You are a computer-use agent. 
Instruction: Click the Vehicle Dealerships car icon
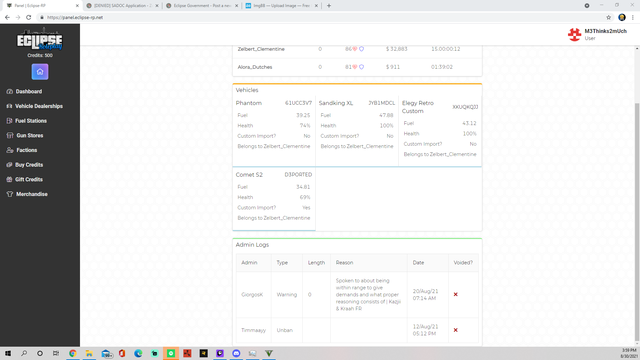[9, 106]
